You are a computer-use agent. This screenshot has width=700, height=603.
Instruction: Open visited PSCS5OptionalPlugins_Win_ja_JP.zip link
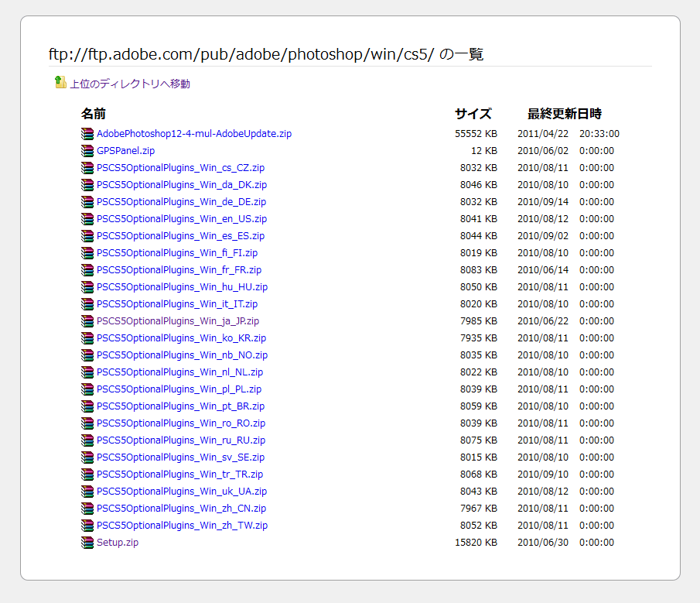(178, 320)
